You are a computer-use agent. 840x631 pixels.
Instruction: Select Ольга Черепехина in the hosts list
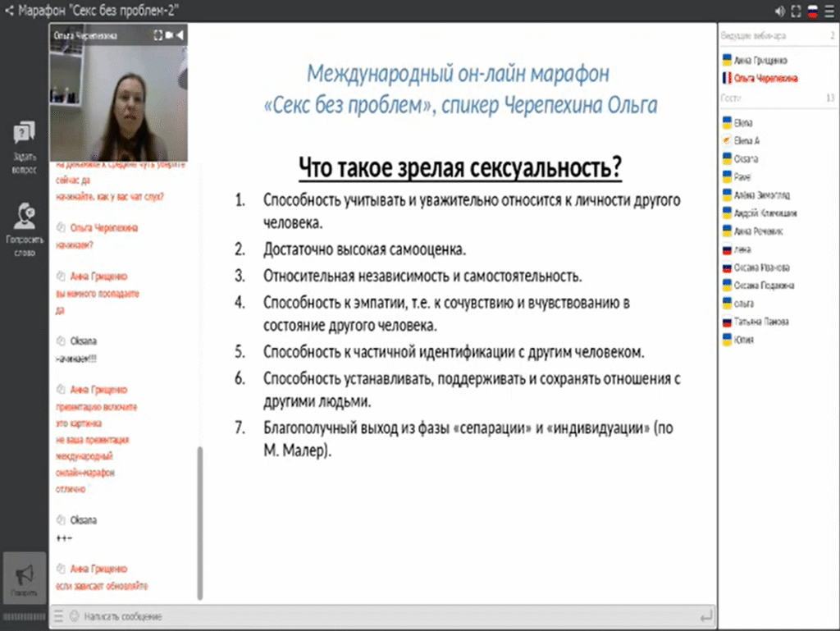765,78
